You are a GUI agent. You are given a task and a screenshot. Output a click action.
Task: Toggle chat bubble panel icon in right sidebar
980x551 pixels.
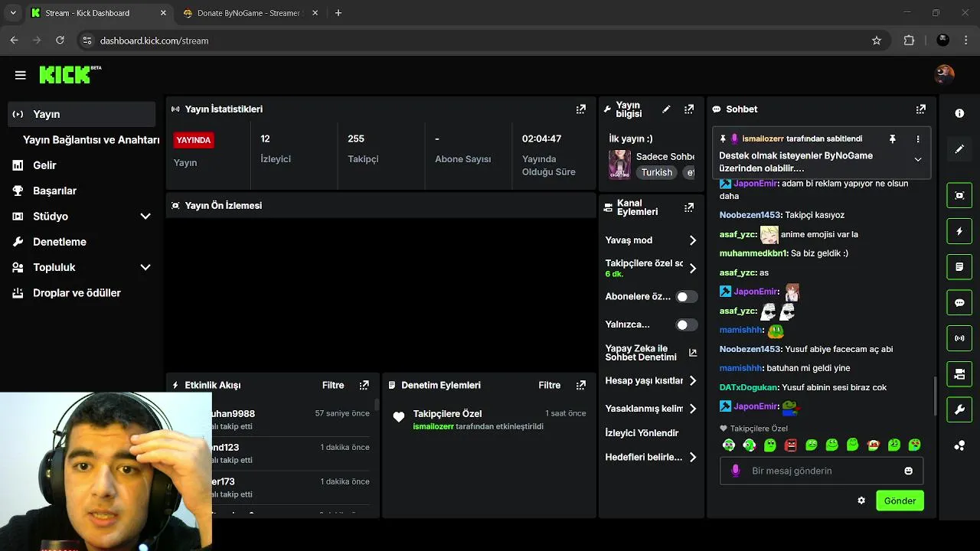959,302
